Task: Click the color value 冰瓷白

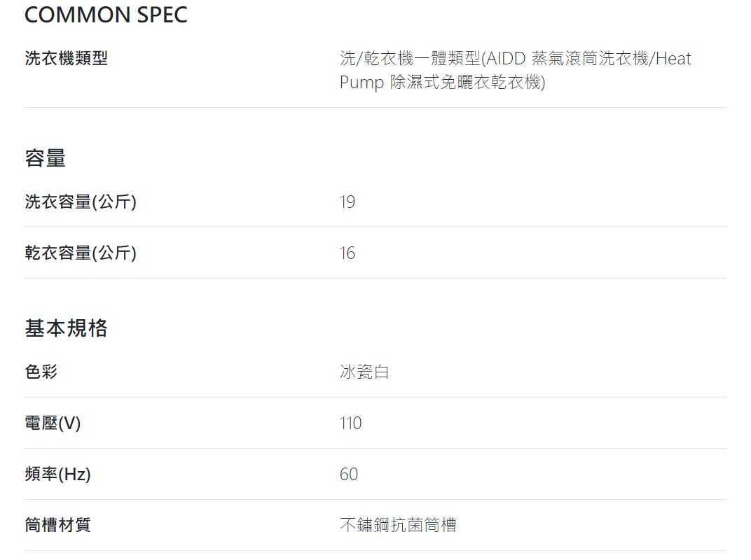Action: (364, 372)
